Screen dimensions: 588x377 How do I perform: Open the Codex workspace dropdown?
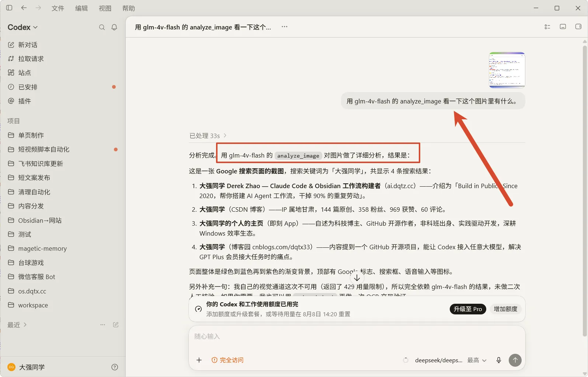tap(23, 27)
